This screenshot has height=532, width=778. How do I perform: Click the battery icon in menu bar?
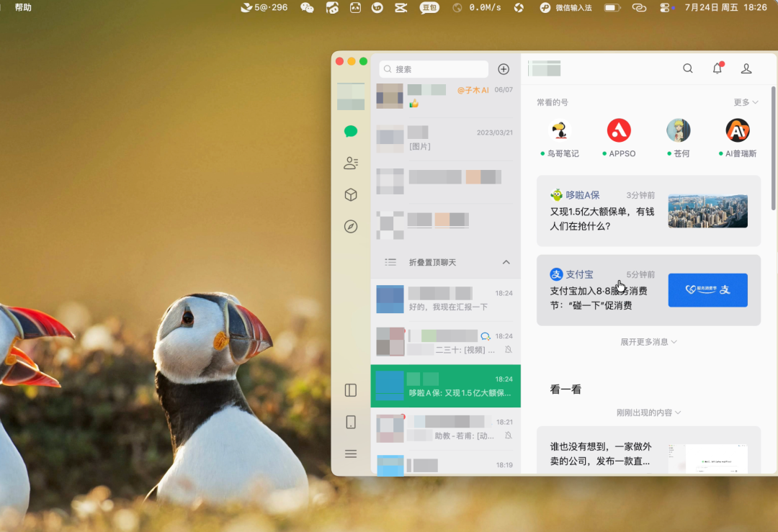(x=612, y=7)
